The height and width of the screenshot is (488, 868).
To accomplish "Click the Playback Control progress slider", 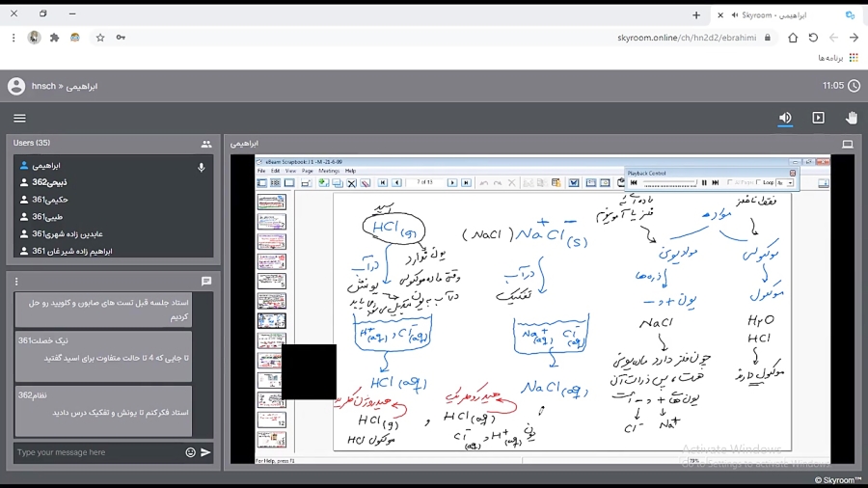I will tap(670, 182).
